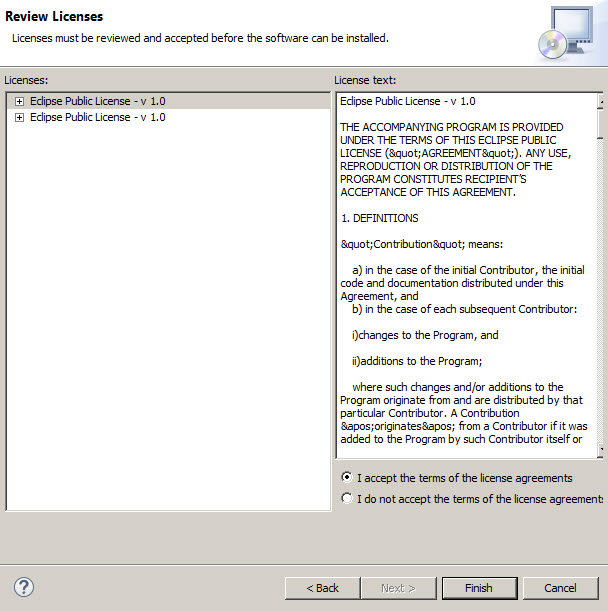This screenshot has width=608, height=611.
Task: Choose 'I do not accept the terms' option
Action: click(347, 498)
